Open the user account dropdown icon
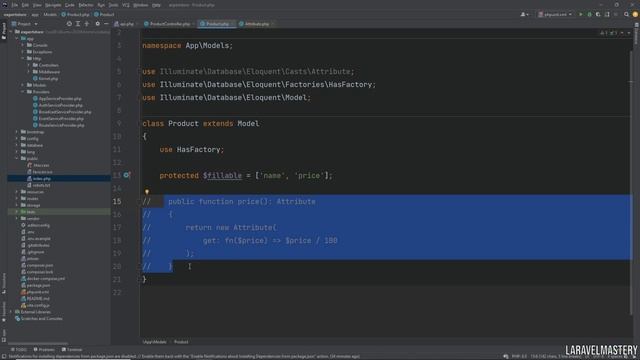Viewport: 640px width, 360px height. tap(524, 14)
